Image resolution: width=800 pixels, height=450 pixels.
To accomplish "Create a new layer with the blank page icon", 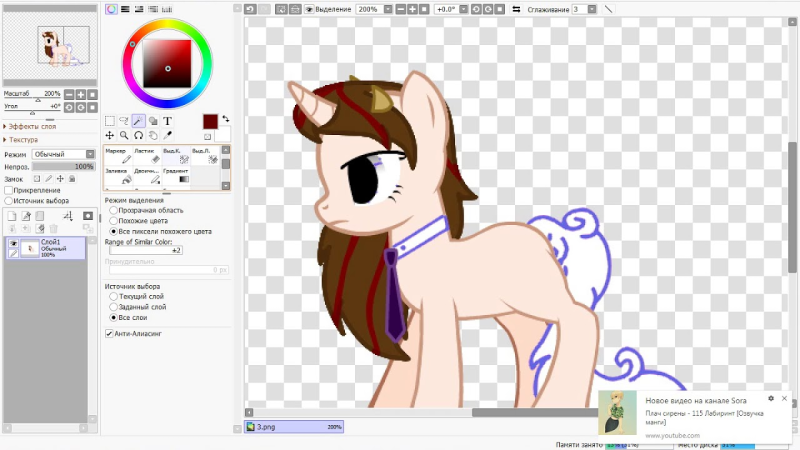I will [x=12, y=216].
